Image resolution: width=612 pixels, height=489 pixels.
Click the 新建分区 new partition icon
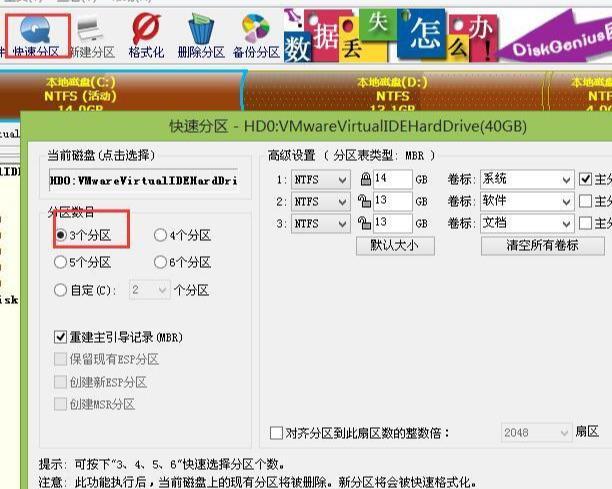tap(92, 37)
